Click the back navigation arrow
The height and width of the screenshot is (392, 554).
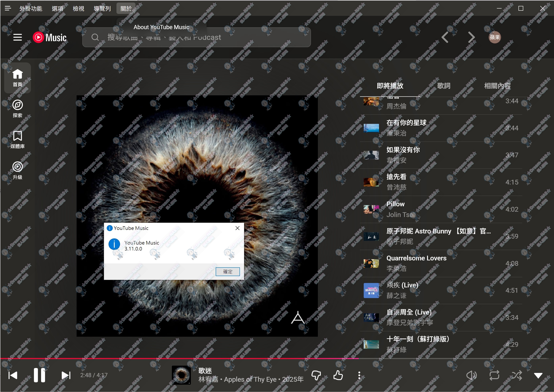pyautogui.click(x=445, y=37)
